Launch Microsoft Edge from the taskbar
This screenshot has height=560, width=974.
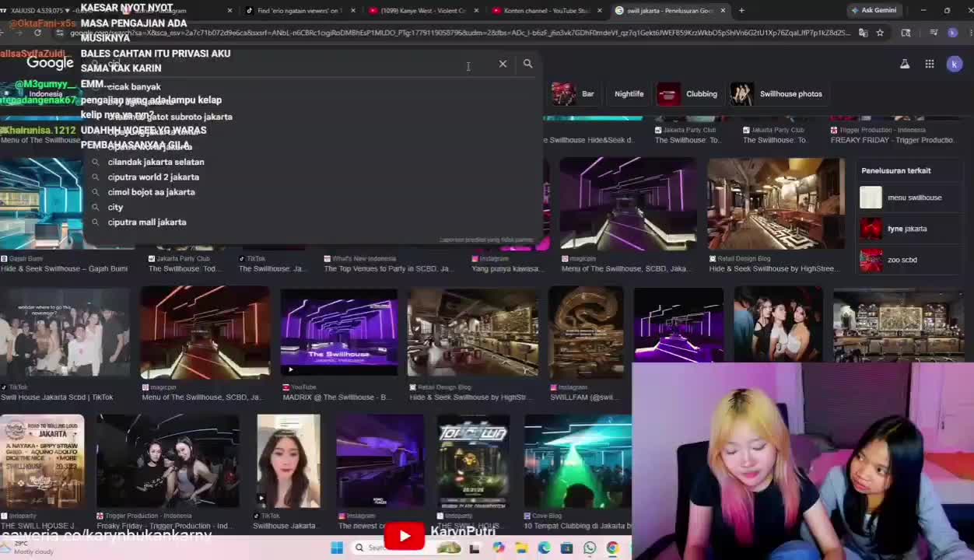point(544,548)
